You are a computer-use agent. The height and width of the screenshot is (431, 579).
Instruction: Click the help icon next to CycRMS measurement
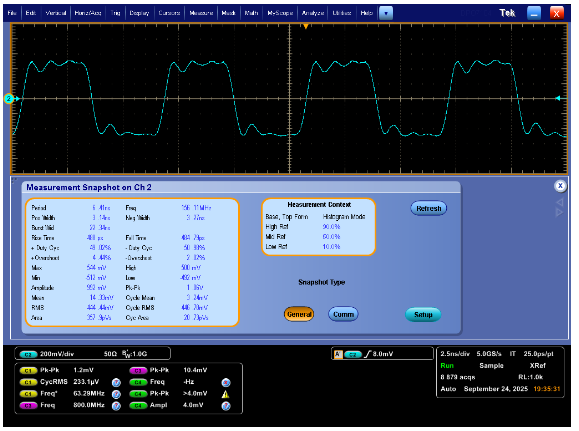(x=116, y=383)
